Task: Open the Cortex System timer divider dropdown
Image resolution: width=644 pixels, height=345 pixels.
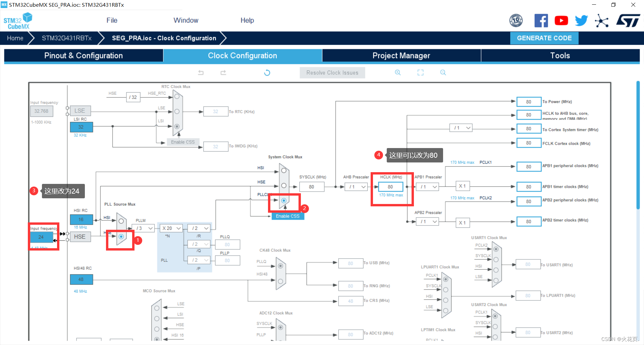Action: click(x=461, y=128)
